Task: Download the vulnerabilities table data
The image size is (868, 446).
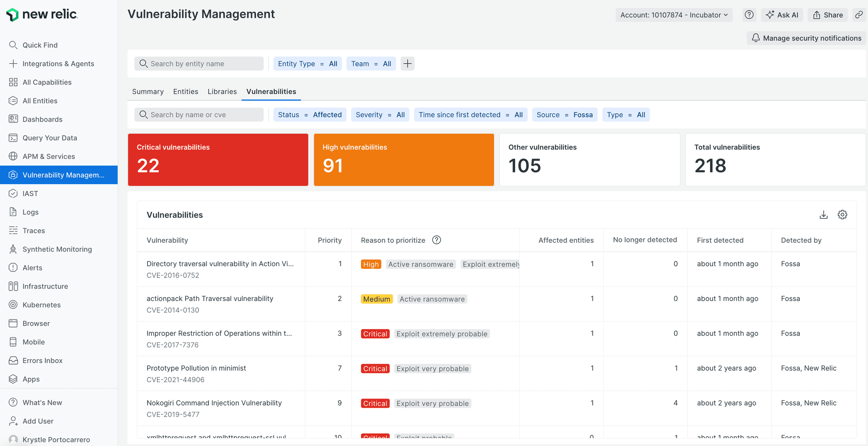Action: (x=824, y=215)
